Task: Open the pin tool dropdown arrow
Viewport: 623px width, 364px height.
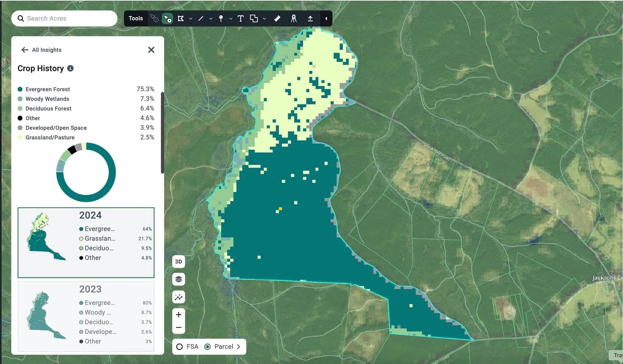Action: point(231,19)
